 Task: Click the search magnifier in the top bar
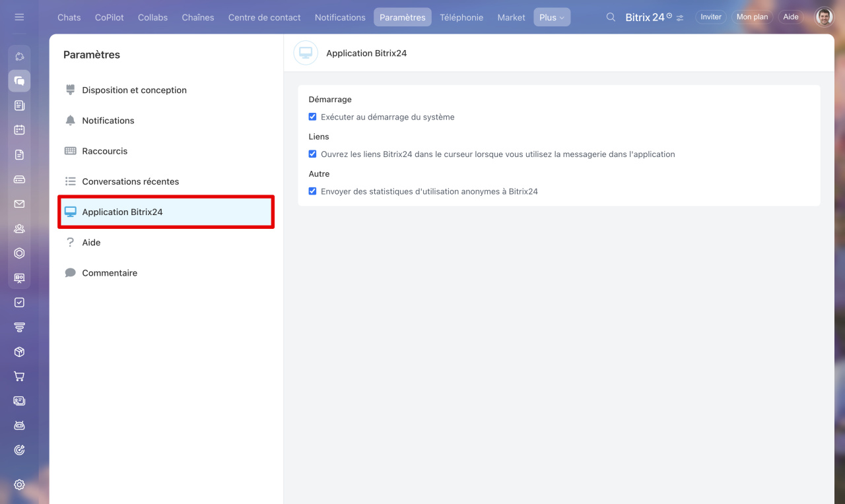pos(611,17)
